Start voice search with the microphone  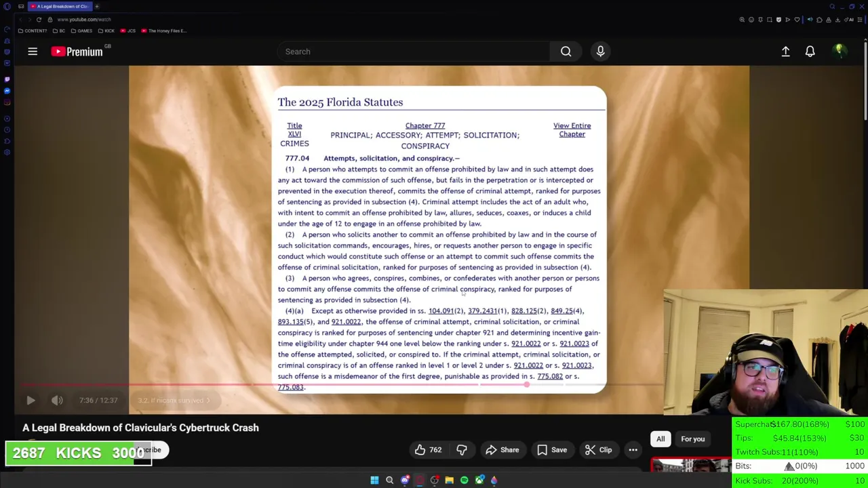coord(600,52)
